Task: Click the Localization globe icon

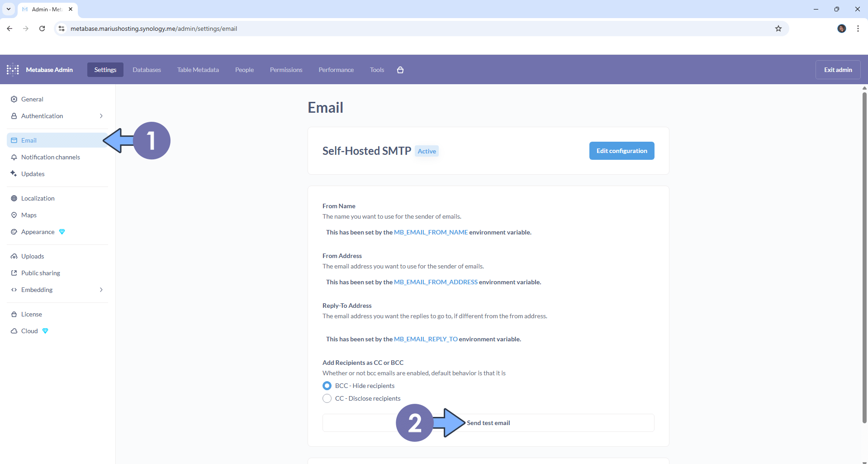Action: pos(14,198)
